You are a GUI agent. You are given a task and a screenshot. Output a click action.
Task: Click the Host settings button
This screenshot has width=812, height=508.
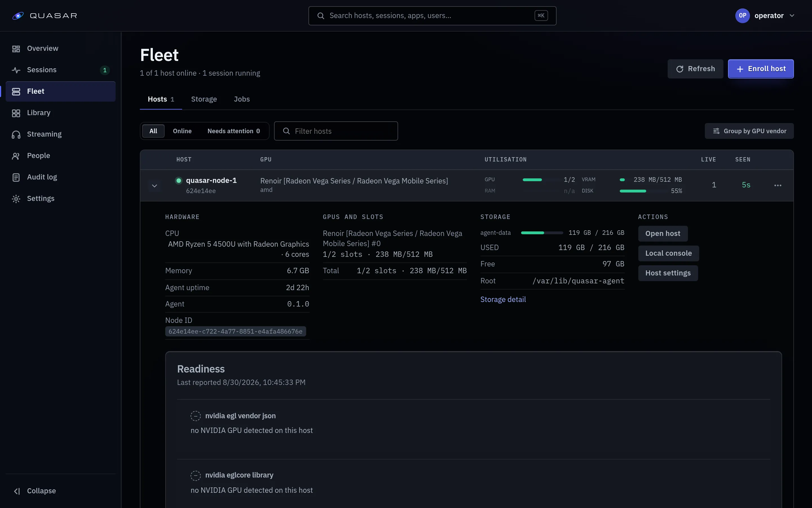click(668, 273)
